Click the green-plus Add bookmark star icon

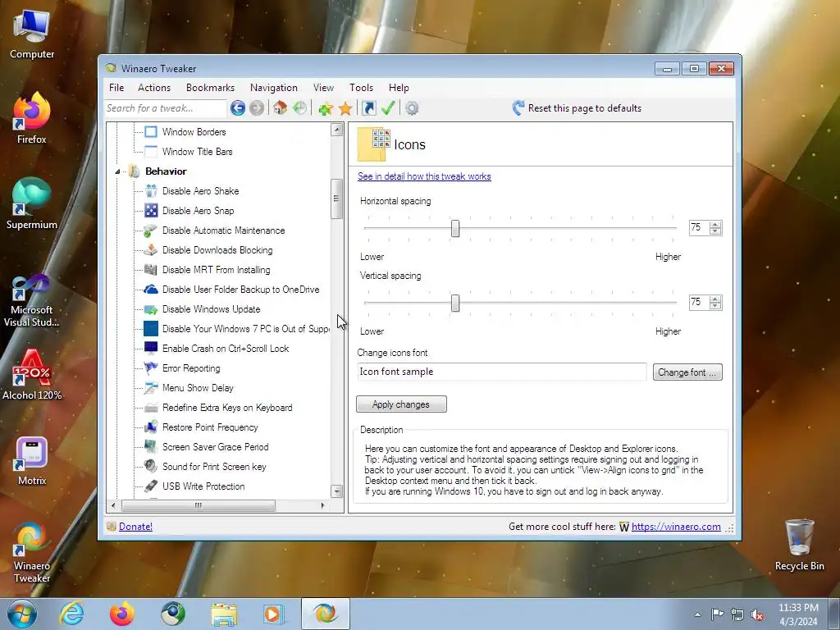(325, 108)
